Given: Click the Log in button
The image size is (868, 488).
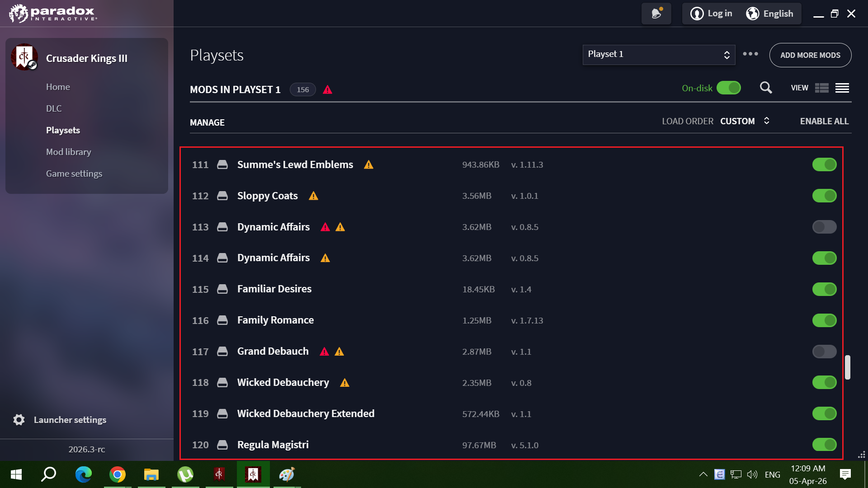Looking at the screenshot, I should coord(711,14).
